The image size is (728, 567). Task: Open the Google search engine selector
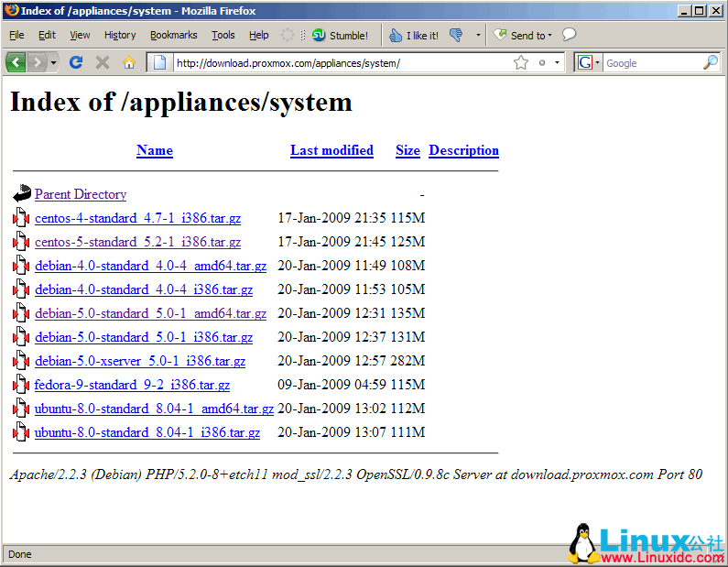pos(589,62)
